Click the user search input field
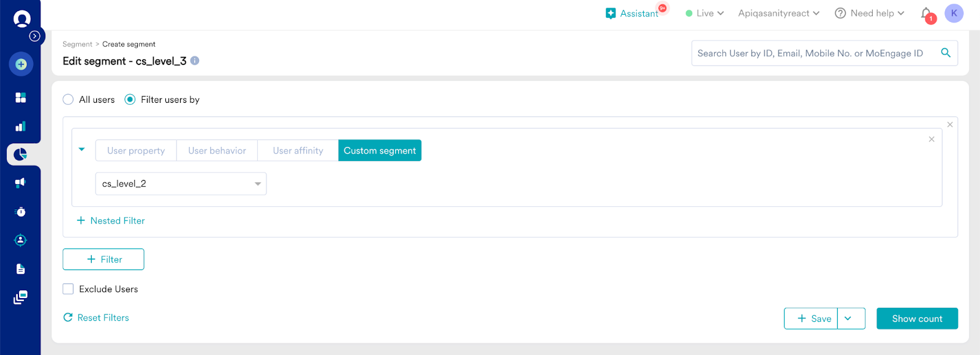Screen dimensions: 980x355 click(x=812, y=53)
